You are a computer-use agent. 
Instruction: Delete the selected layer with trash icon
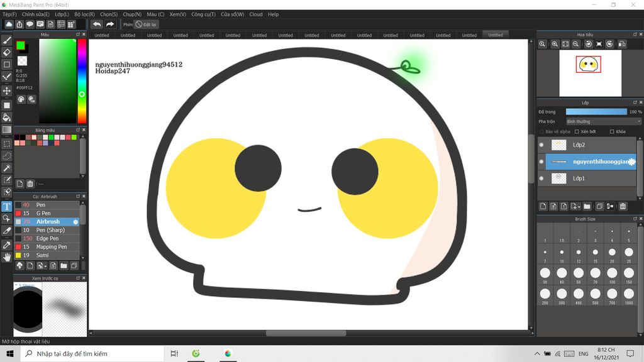click(623, 206)
